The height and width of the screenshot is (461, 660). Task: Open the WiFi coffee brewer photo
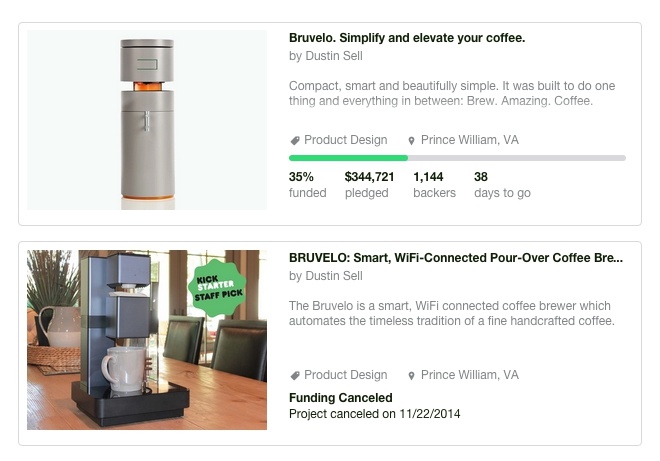click(147, 340)
